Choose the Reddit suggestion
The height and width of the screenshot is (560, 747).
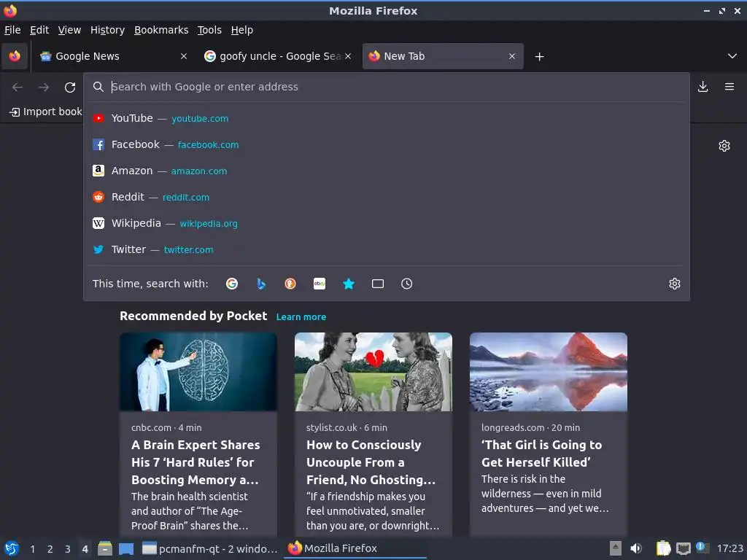pos(387,197)
